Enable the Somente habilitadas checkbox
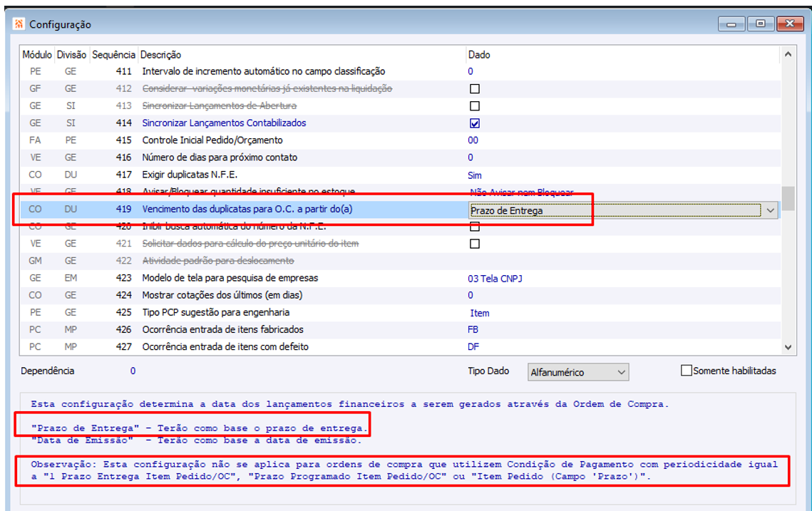 (x=686, y=371)
